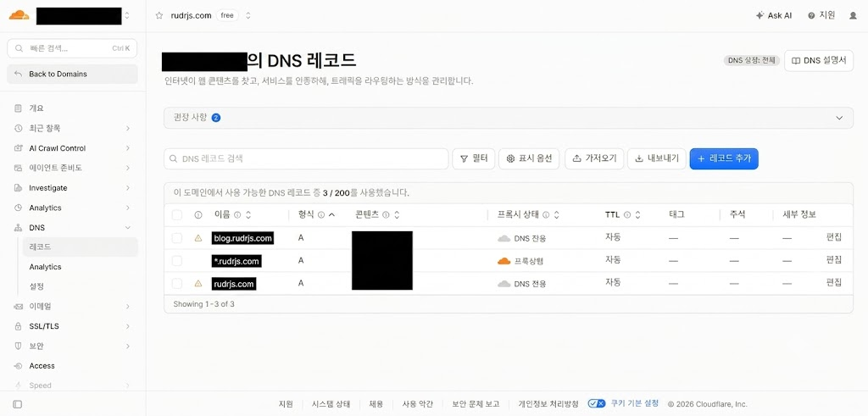Go Back to Domains
This screenshot has width=868, height=416.
(72, 74)
